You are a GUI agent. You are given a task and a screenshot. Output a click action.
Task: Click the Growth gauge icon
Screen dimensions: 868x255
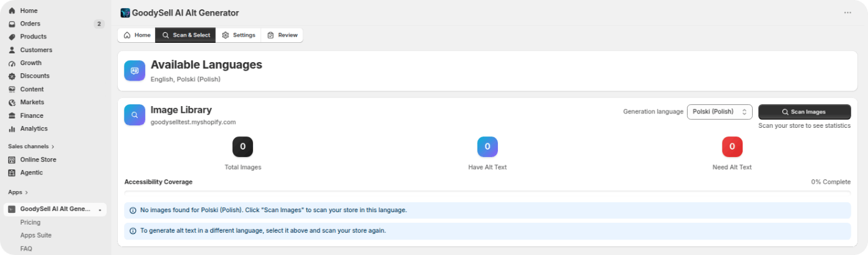click(x=12, y=63)
